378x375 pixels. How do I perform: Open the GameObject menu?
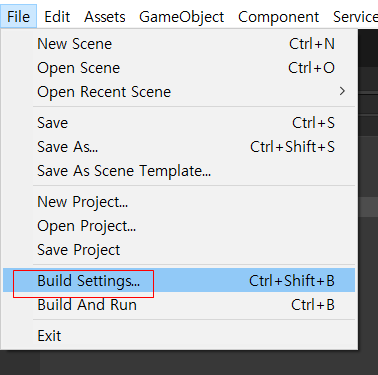182,17
